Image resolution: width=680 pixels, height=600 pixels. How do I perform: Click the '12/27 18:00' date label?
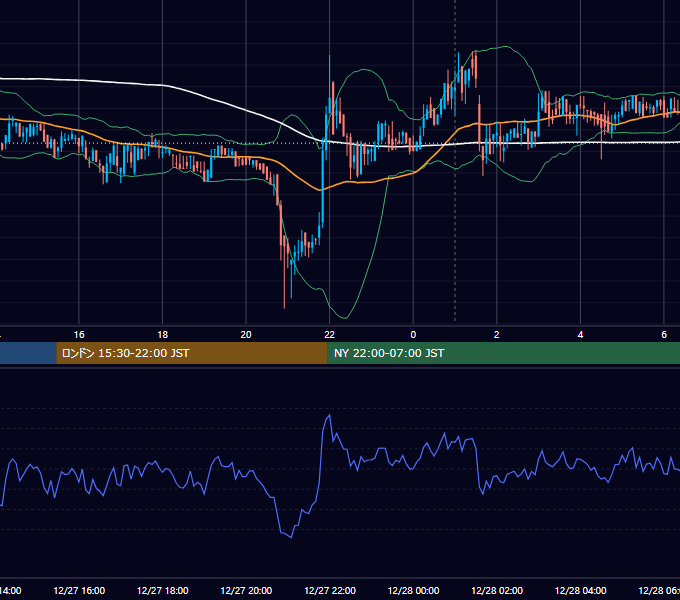point(163,590)
